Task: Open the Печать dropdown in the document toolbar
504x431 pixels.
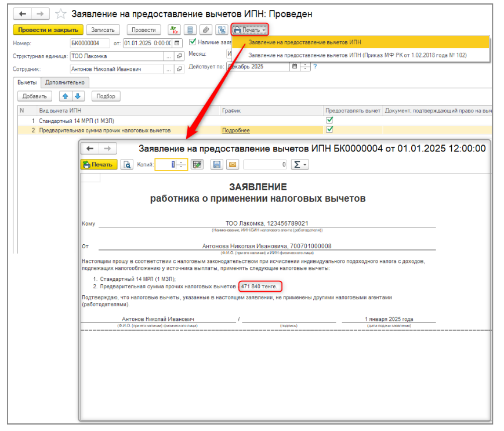Action: (250, 30)
